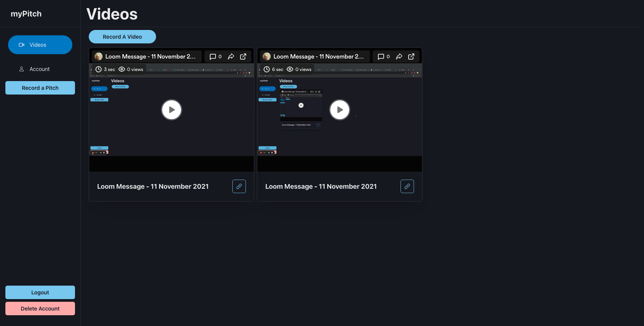Click the 3 sec video header title
Image resolution: width=644 pixels, height=326 pixels.
point(150,57)
